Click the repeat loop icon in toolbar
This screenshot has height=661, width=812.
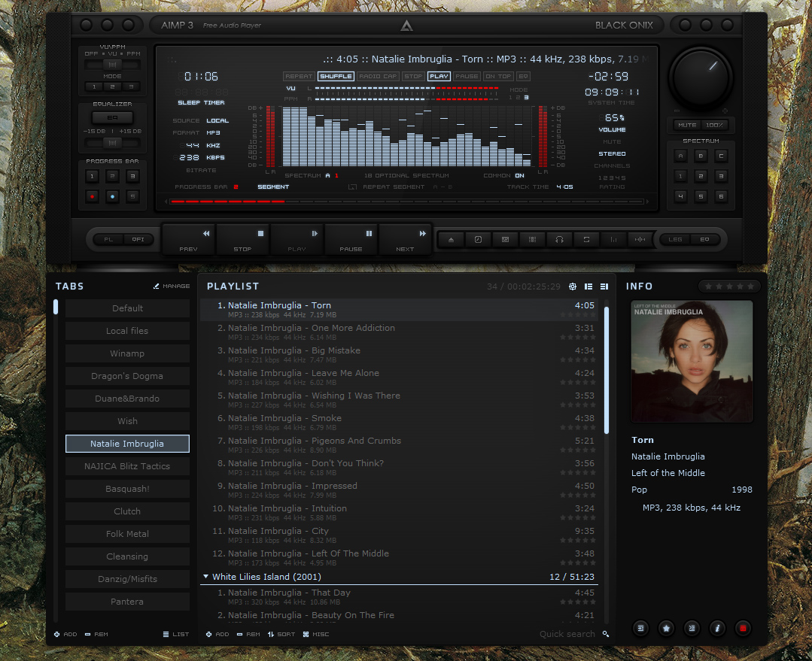pos(586,240)
